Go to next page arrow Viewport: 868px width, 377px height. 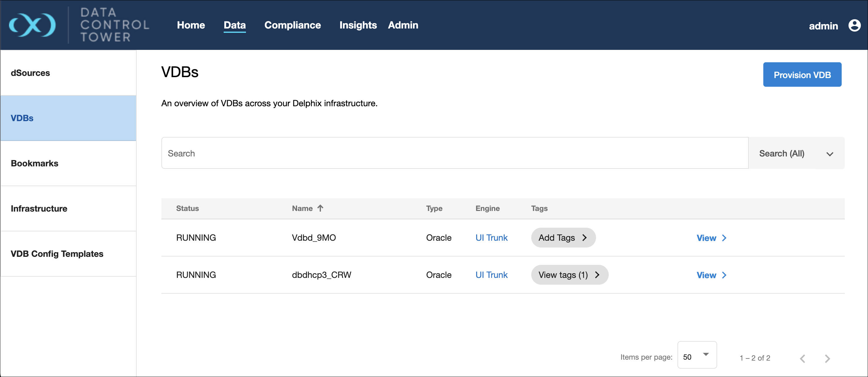pos(827,358)
